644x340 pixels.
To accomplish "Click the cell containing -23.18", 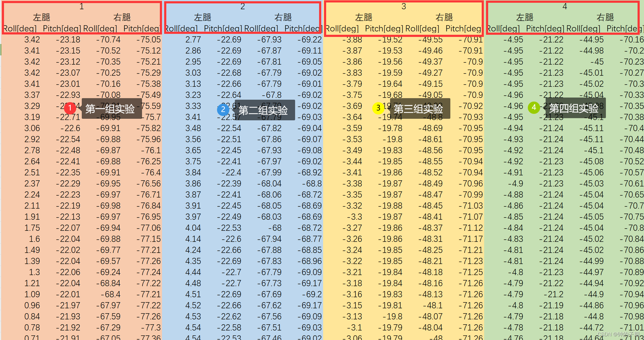I will (x=68, y=40).
